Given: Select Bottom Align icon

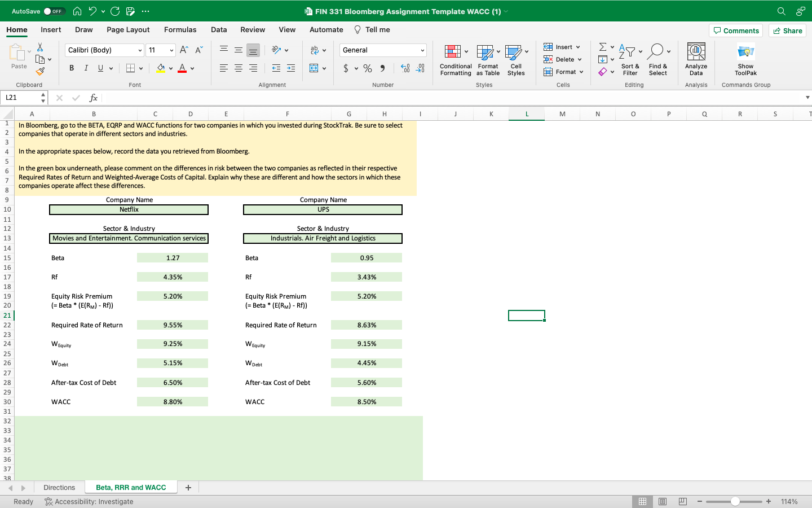Looking at the screenshot, I should pos(253,50).
